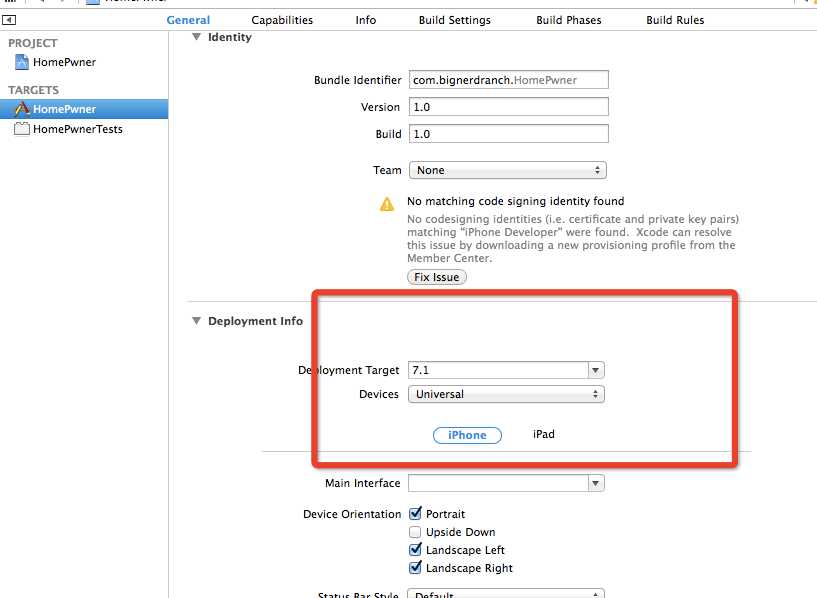Image resolution: width=817 pixels, height=598 pixels.
Task: Open the Devices Universal popup
Action: click(x=506, y=394)
